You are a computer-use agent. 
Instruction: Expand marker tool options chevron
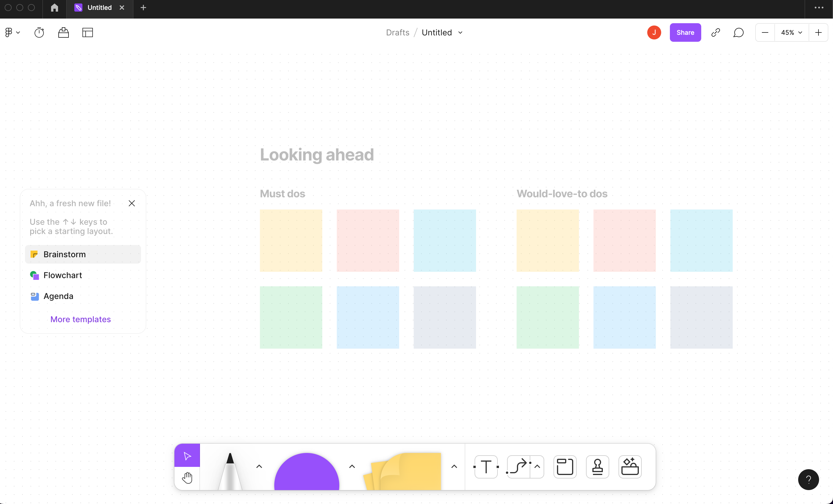259,467
